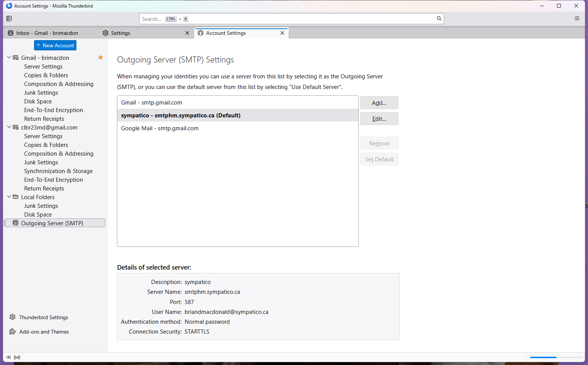Open Composition & Addressing under Gmail - brimacdon
The width and height of the screenshot is (588, 365).
coord(59,84)
